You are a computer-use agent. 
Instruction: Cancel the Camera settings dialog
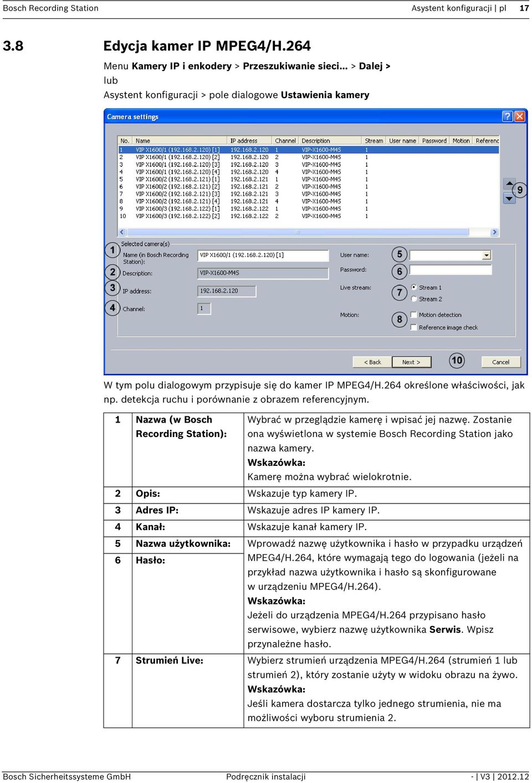click(x=501, y=362)
